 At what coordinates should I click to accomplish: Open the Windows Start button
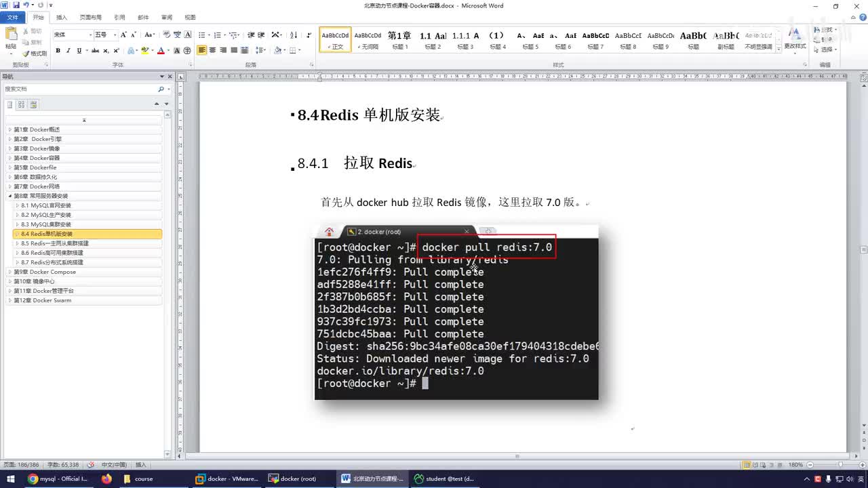10,479
